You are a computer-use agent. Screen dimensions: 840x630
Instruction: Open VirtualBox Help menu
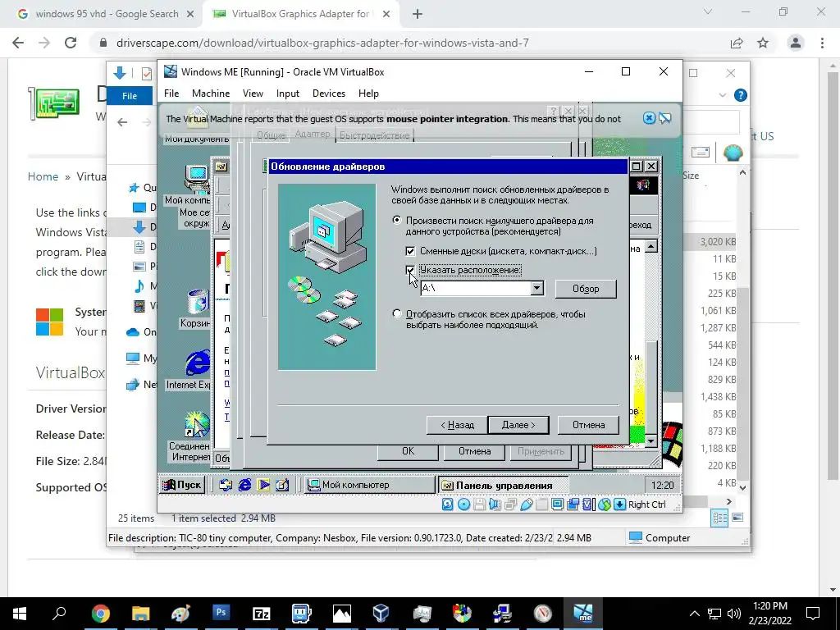point(368,94)
